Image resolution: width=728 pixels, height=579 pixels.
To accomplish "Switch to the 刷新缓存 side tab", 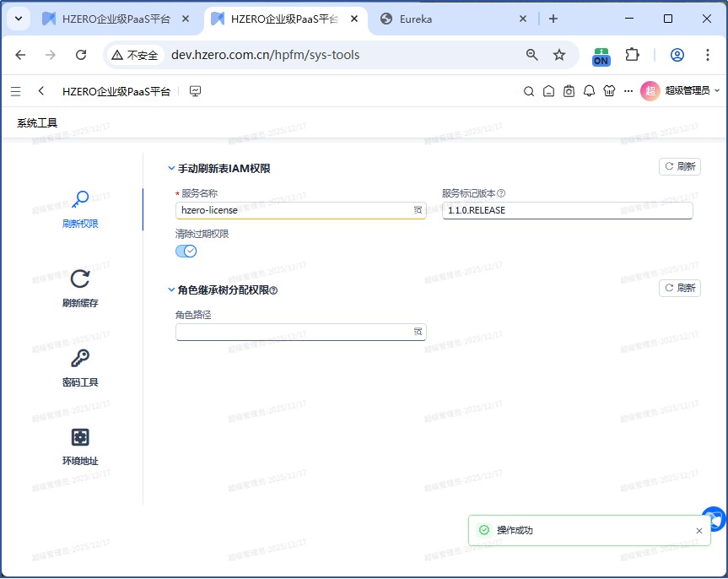I will pos(80,288).
